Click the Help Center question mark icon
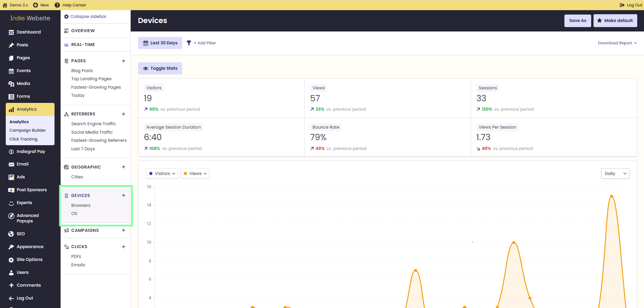The height and width of the screenshot is (308, 644). click(x=57, y=5)
